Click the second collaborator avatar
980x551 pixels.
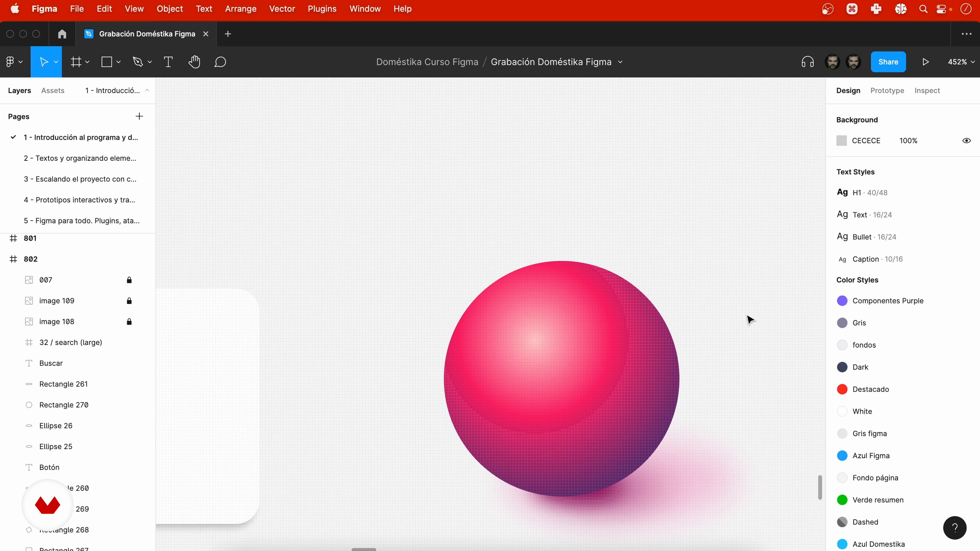(853, 61)
